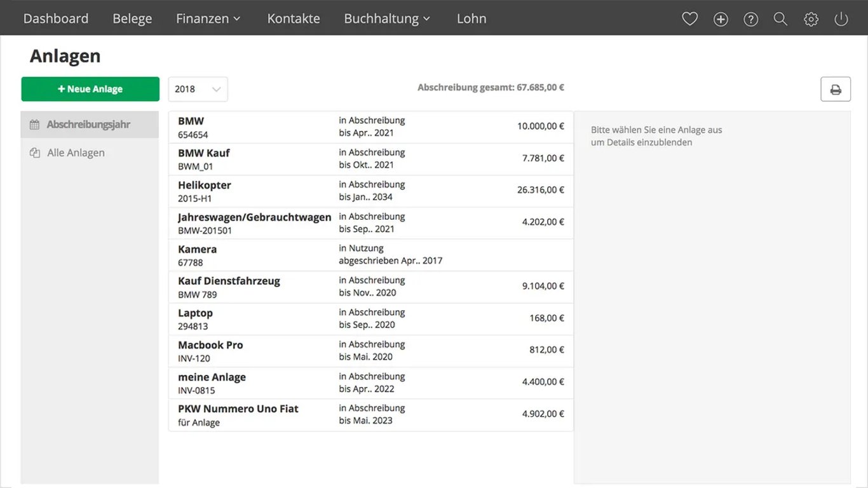Open the settings gear icon
The height and width of the screenshot is (488, 868).
tap(811, 19)
